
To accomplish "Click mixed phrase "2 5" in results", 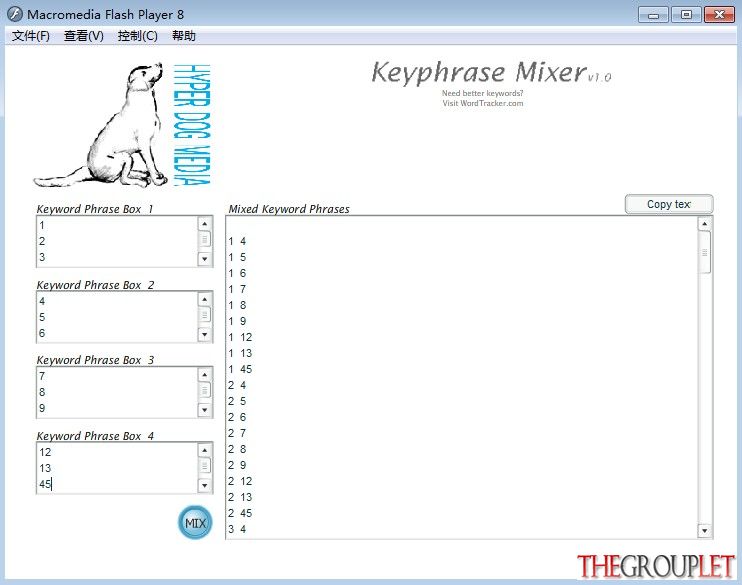I will tap(237, 401).
